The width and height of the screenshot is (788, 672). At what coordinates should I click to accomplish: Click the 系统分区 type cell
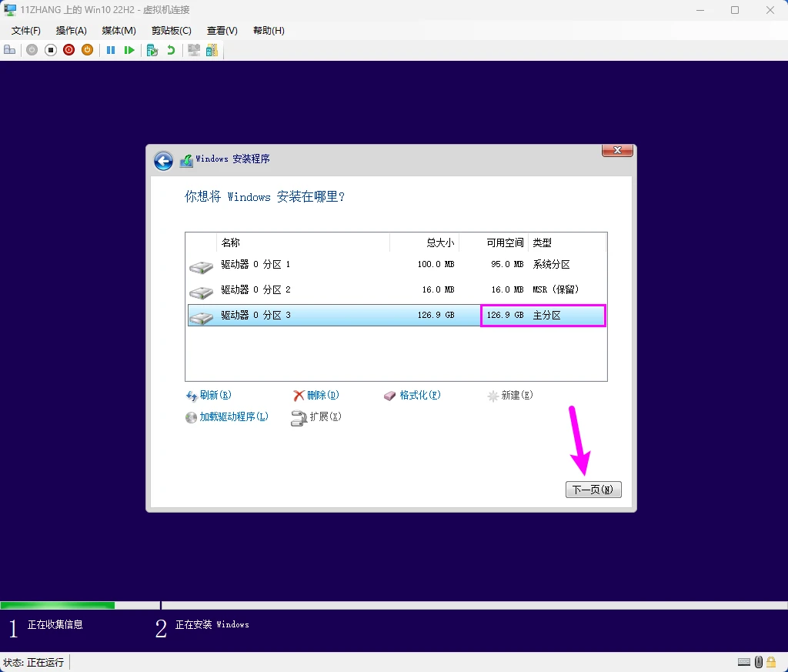551,264
